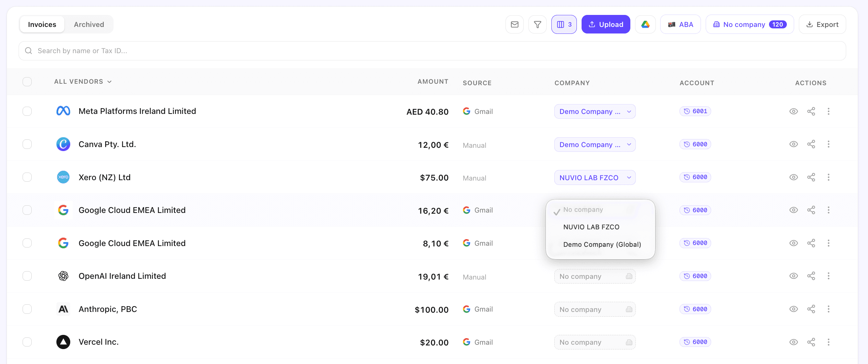The width and height of the screenshot is (868, 364).
Task: Focus the search by name or Tax ID field
Action: pyautogui.click(x=432, y=51)
